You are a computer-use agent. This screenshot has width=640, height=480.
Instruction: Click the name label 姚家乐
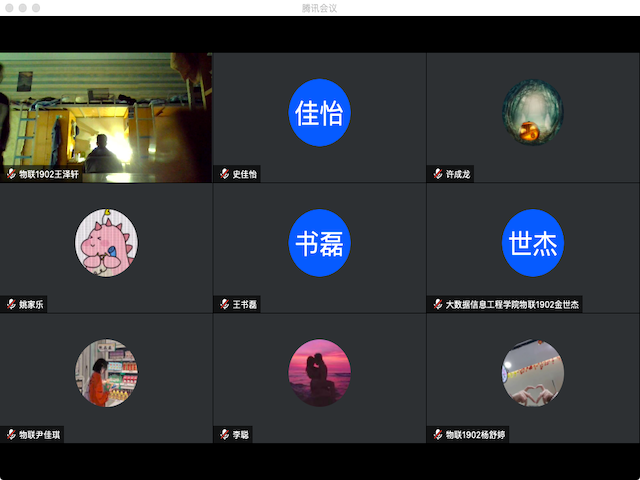31,304
